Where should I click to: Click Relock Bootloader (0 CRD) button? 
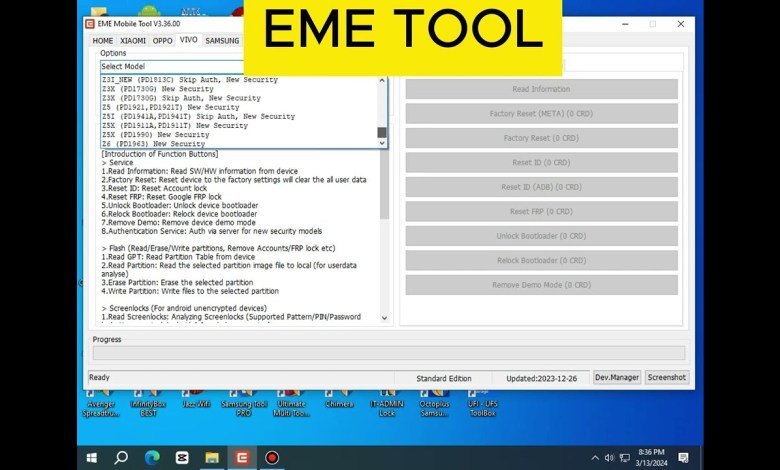click(x=541, y=260)
